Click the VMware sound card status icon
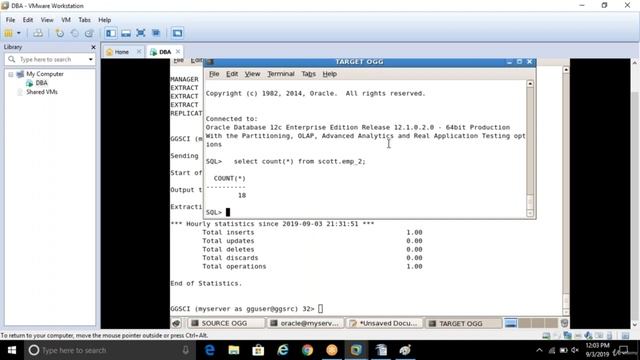 pyautogui.click(x=588, y=336)
